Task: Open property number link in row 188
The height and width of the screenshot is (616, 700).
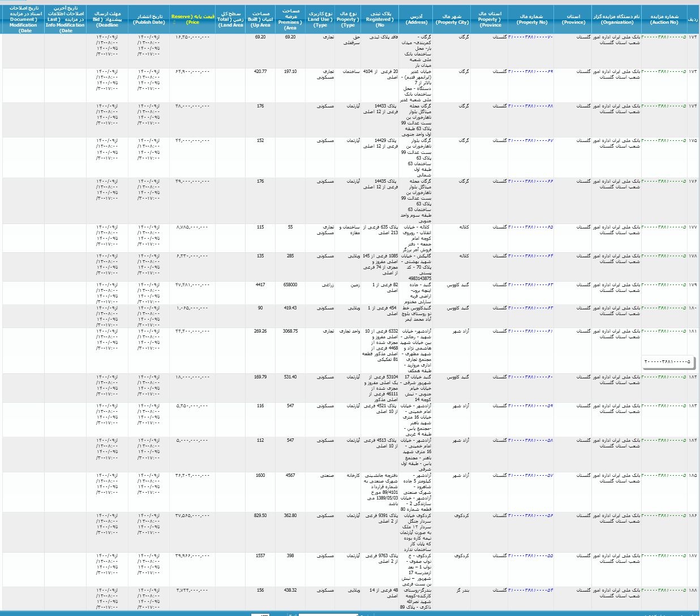Action: pyautogui.click(x=530, y=591)
